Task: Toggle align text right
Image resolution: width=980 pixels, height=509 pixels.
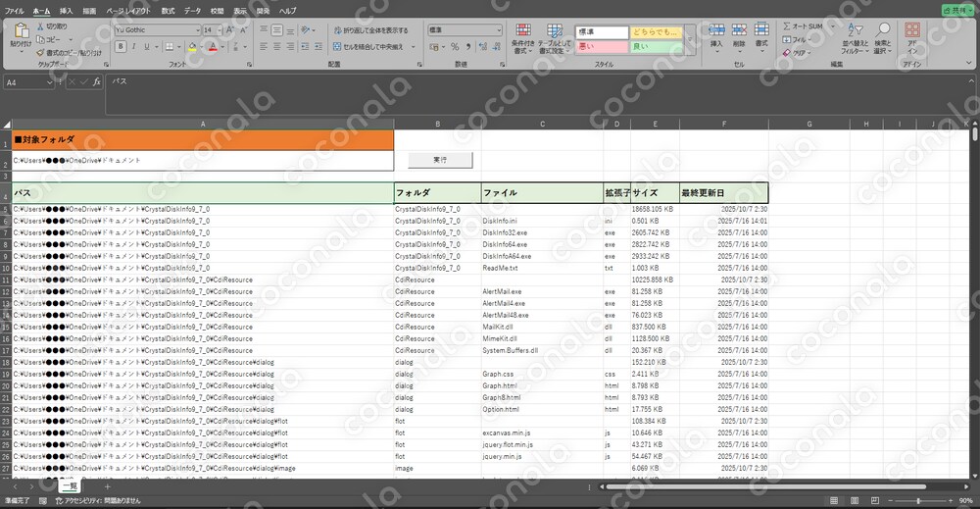Action: pos(291,47)
